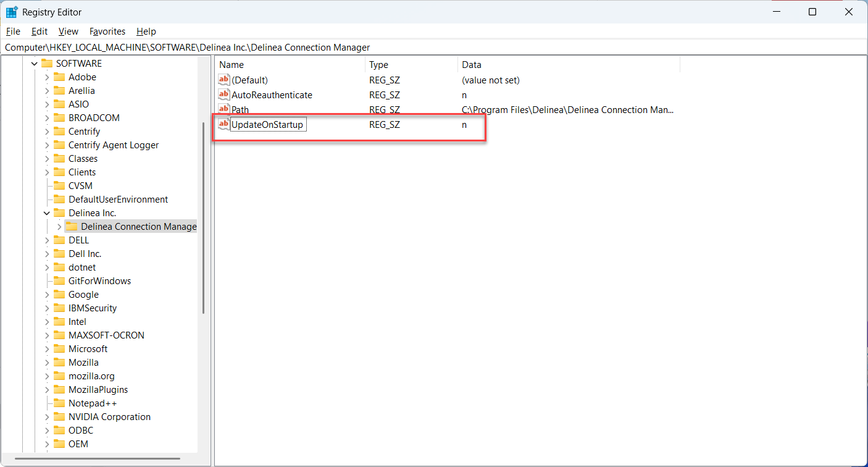Click the tree pane vertical scrollbar

pyautogui.click(x=203, y=216)
